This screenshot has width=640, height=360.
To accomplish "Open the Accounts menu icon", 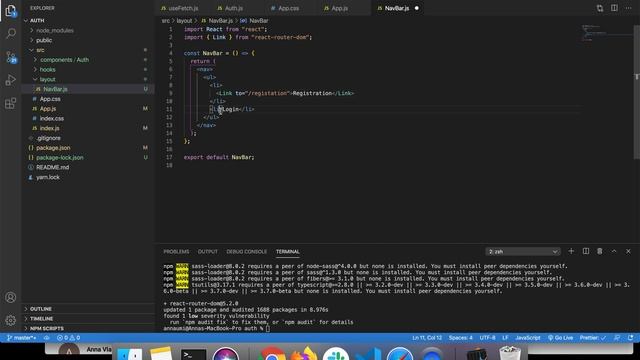I will 11,297.
